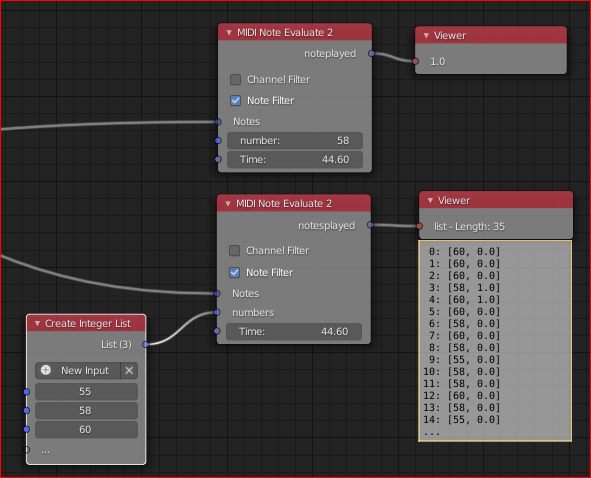
Task: Click the empty '...' socket in Create Integer List
Action: point(26,450)
